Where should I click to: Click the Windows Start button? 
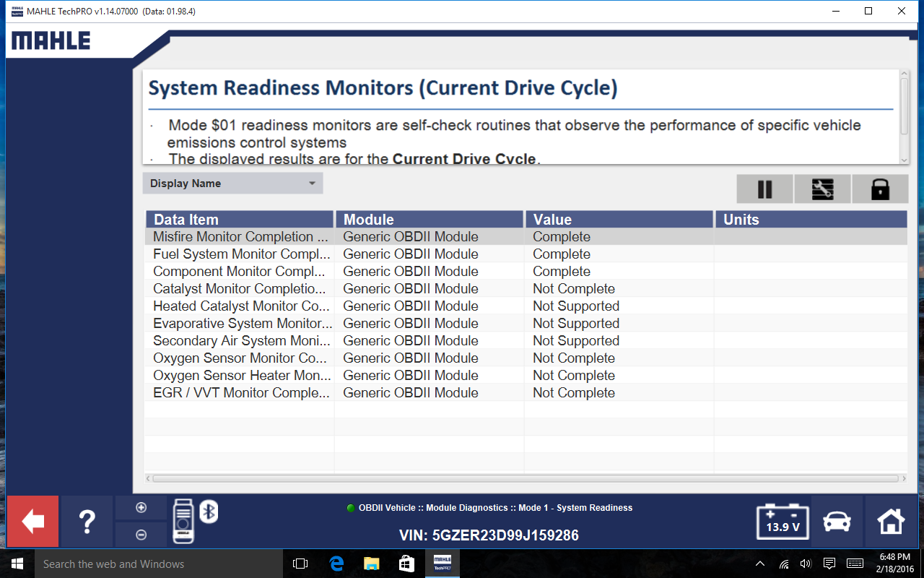tap(17, 564)
